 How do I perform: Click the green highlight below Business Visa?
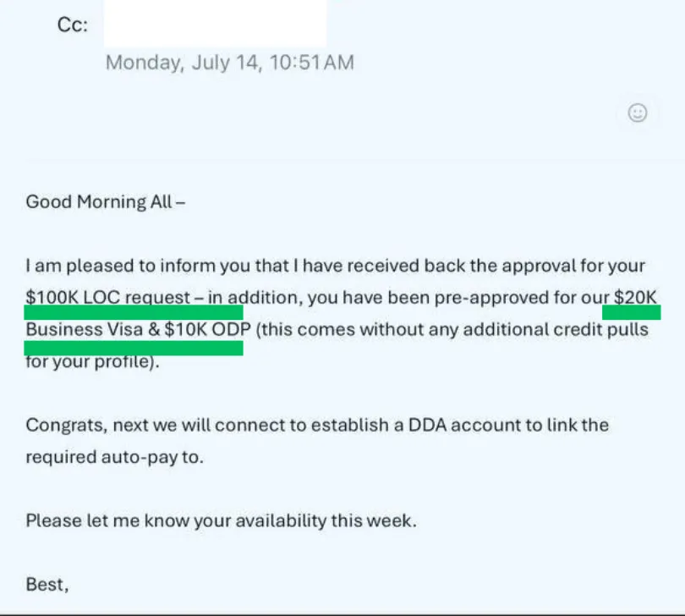[x=134, y=349]
